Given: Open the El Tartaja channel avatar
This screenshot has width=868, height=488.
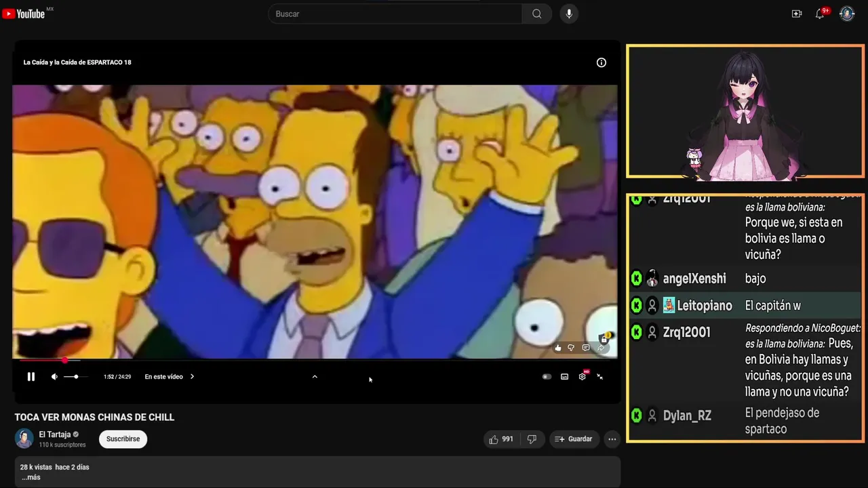Looking at the screenshot, I should click(x=24, y=439).
